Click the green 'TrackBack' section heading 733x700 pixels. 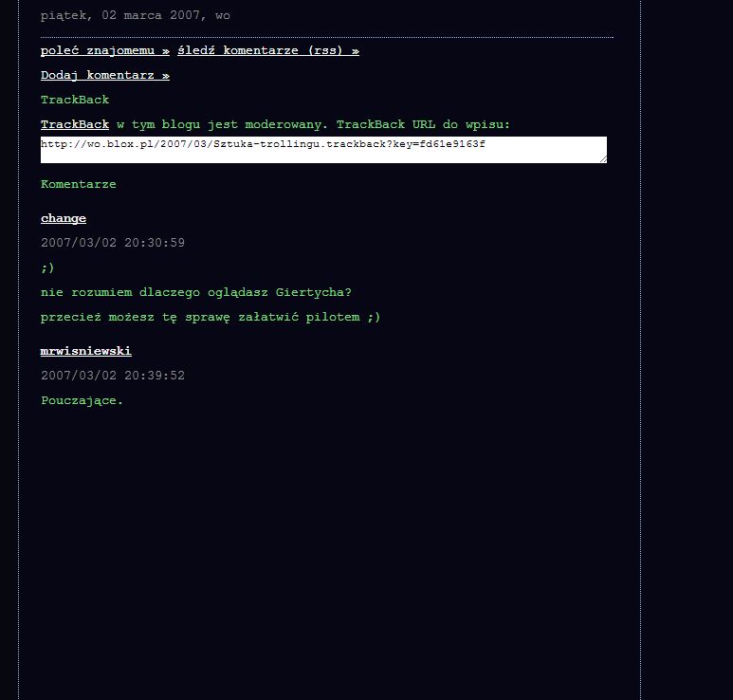point(75,100)
